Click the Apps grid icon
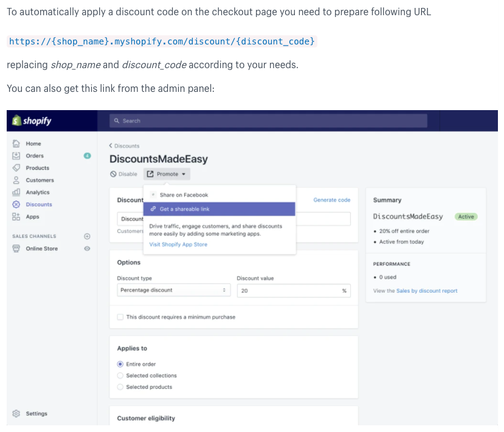 (16, 217)
